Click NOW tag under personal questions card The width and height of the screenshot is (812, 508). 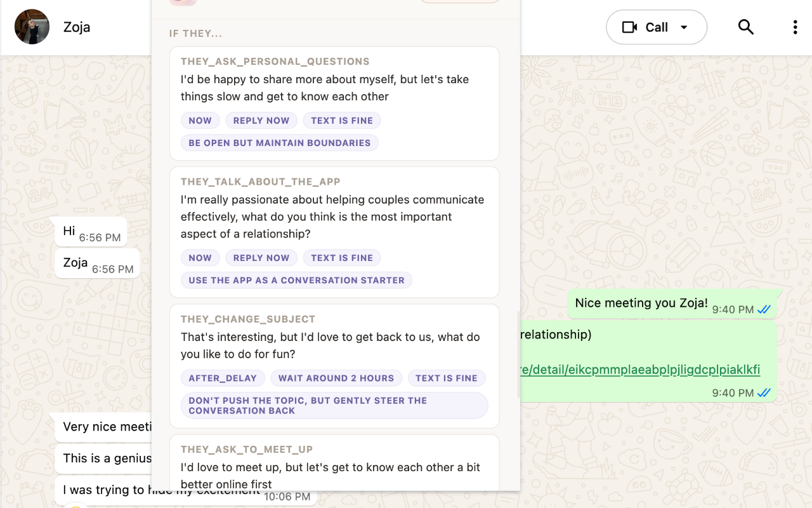[x=200, y=121]
